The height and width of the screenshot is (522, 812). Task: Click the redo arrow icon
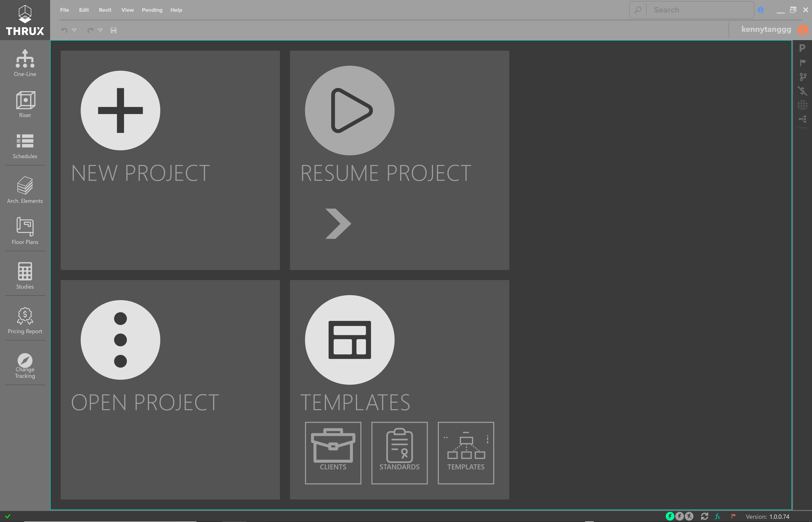[x=90, y=30]
